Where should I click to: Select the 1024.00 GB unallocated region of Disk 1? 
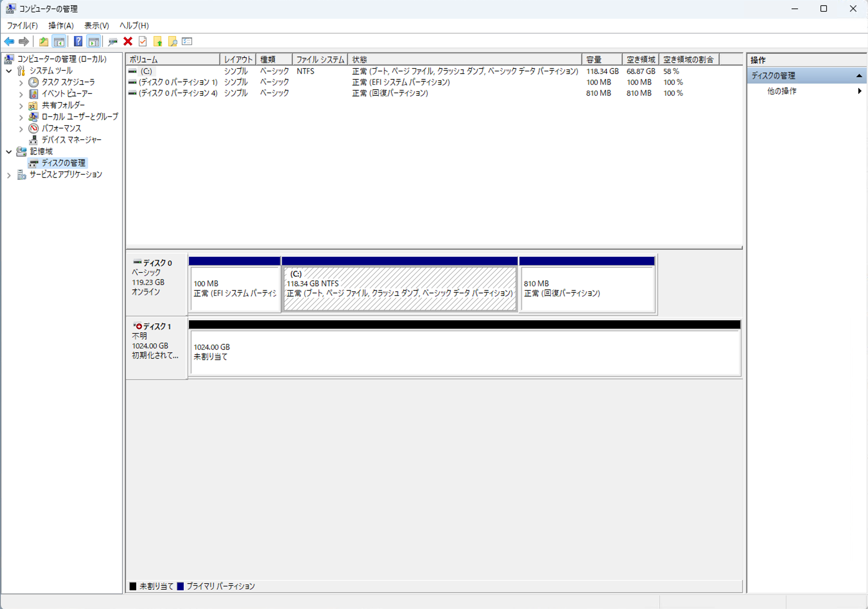tap(464, 353)
